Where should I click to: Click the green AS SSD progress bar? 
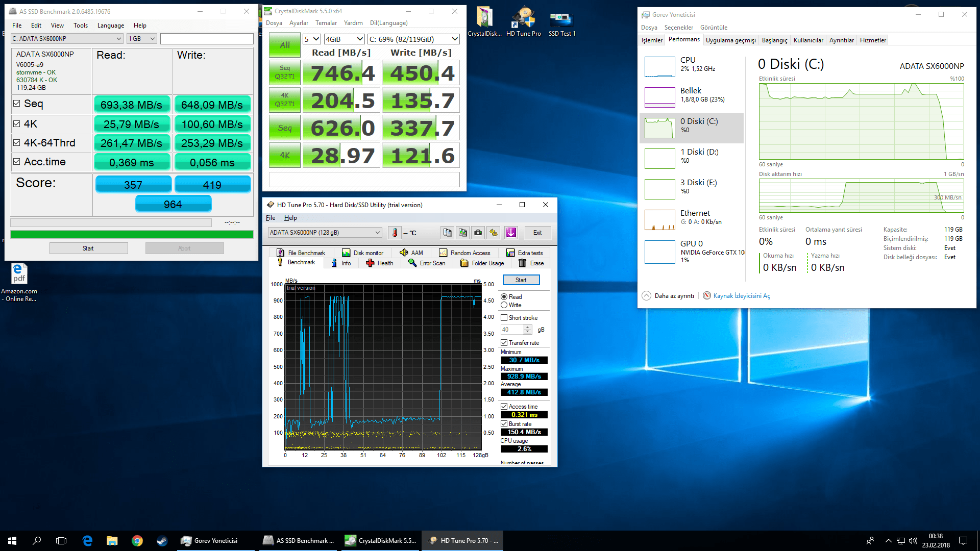coord(132,235)
